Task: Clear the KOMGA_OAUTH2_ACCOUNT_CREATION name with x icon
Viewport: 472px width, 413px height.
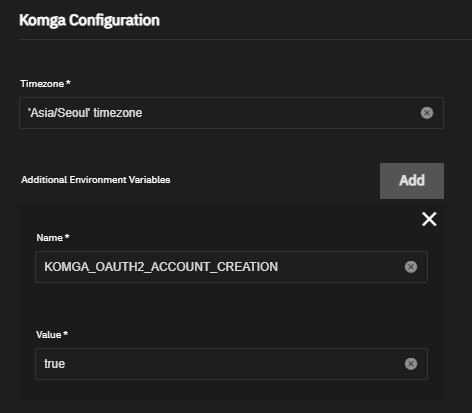Action: [411, 267]
